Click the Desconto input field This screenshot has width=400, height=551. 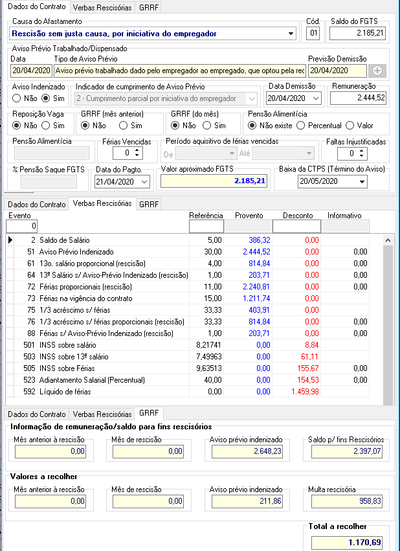[x=296, y=226]
